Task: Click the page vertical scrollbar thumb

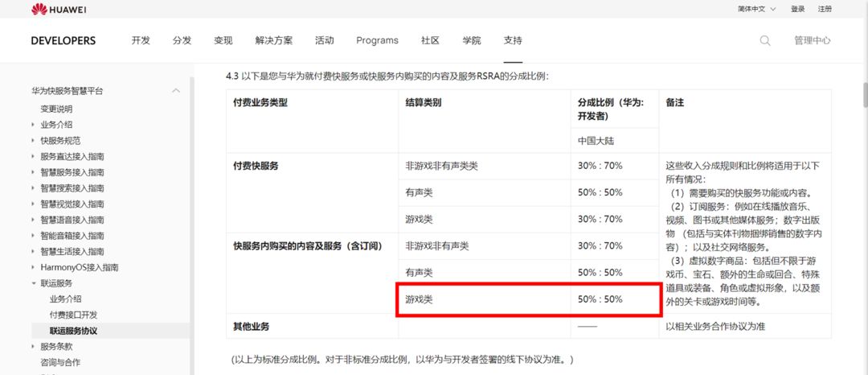Action: click(x=866, y=94)
